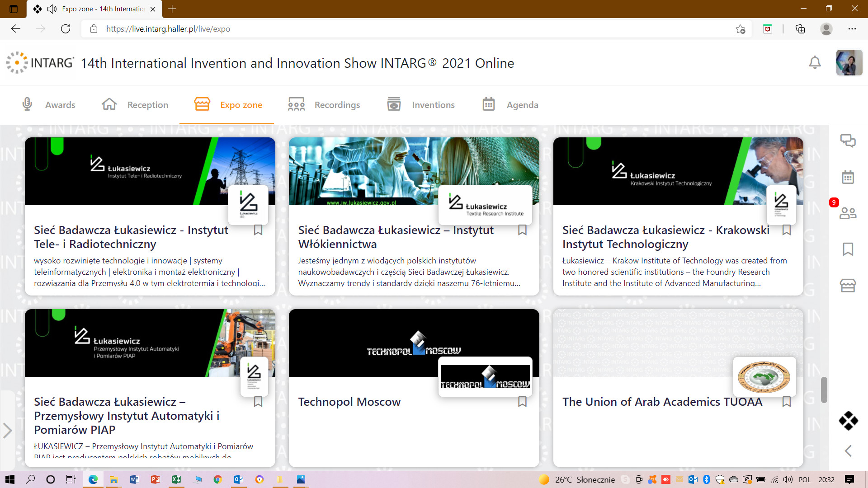Bookmark Instytut Włókiennictwa card
Viewport: 868px width, 488px height.
coord(522,230)
